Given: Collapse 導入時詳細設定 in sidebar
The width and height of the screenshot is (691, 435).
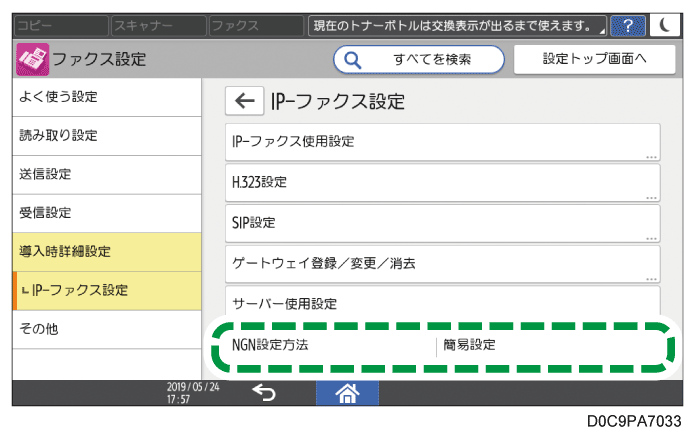Looking at the screenshot, I should pos(107,252).
